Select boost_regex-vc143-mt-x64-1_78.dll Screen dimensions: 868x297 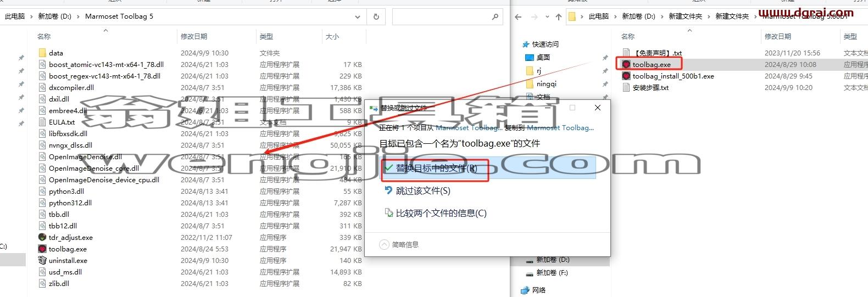(x=104, y=76)
